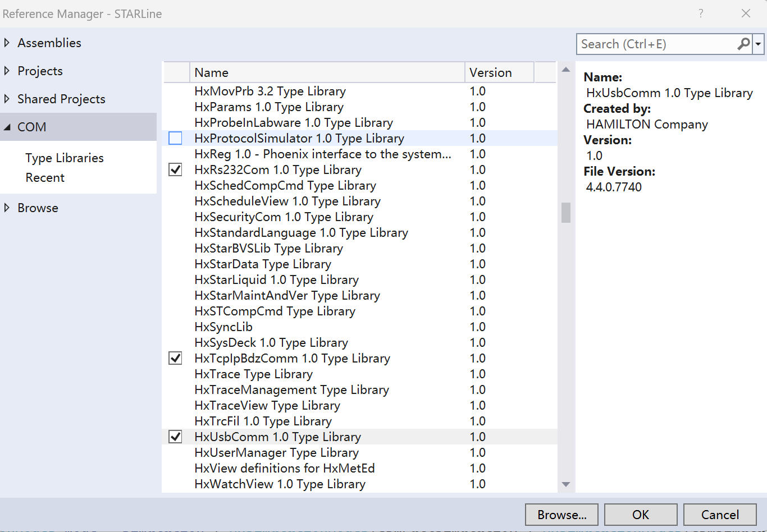Confirm with the OK button
767x532 pixels.
coord(641,515)
